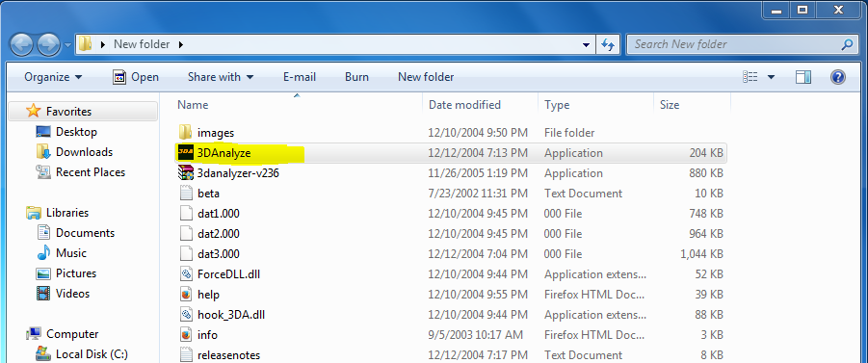
Task: Expand arrow after New folder breadcrumb
Action: point(180,44)
